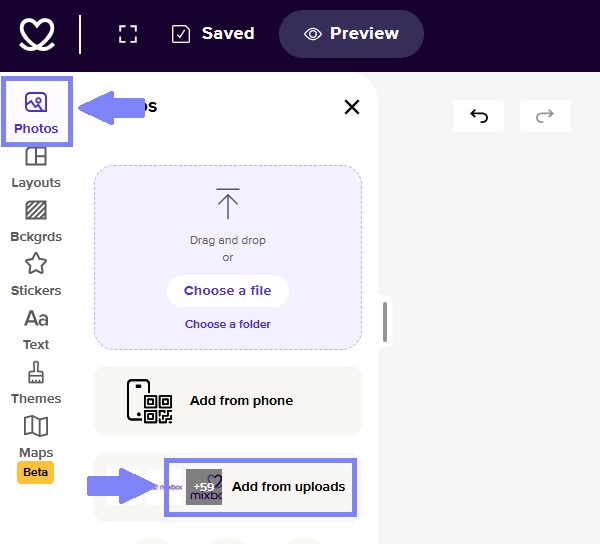Click the heart logo home icon
This screenshot has width=600, height=544.
[37, 34]
